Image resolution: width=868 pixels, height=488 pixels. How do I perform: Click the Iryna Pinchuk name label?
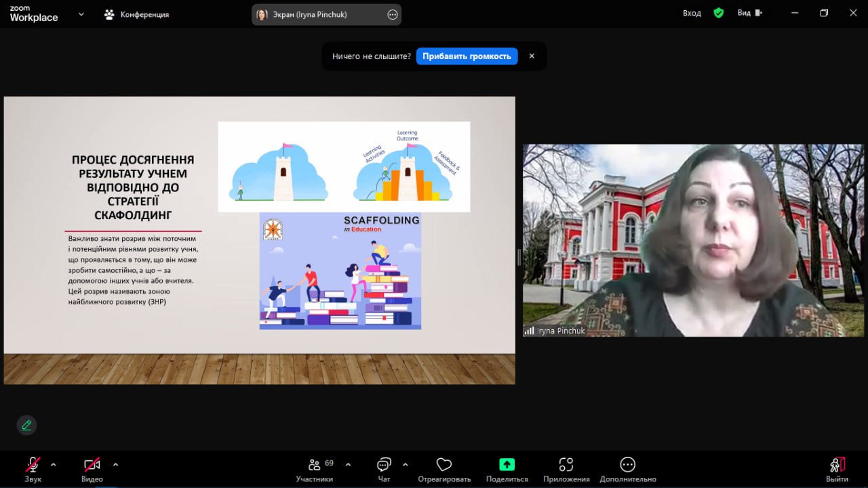click(x=561, y=331)
